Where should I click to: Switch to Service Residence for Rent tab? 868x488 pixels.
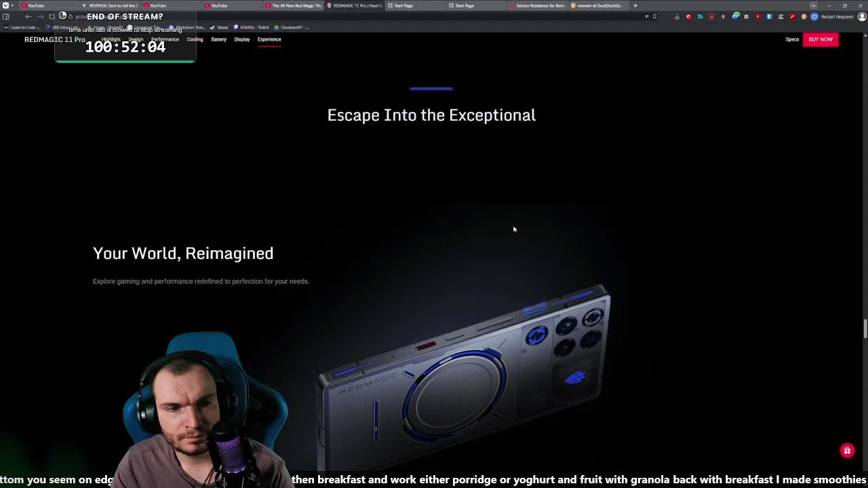coord(537,5)
